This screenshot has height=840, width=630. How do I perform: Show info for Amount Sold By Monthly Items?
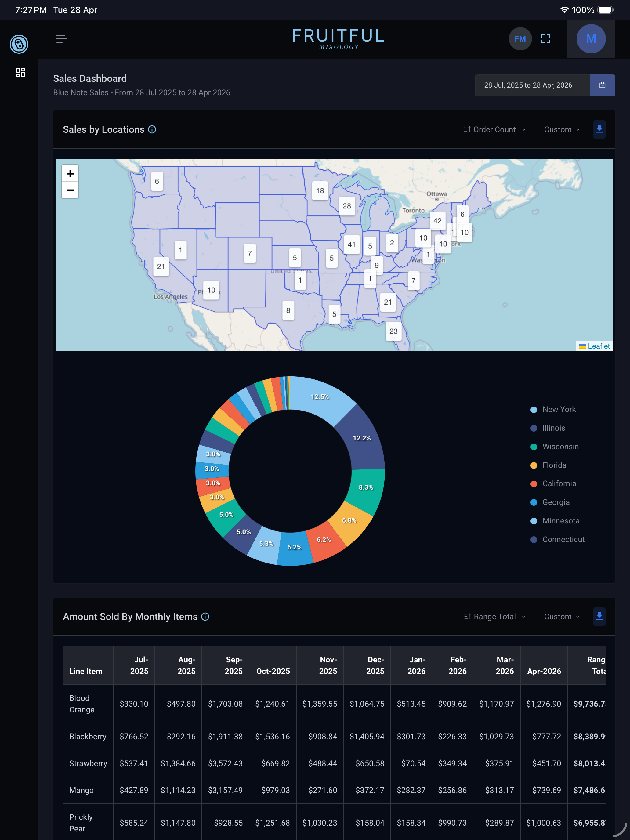pyautogui.click(x=205, y=616)
